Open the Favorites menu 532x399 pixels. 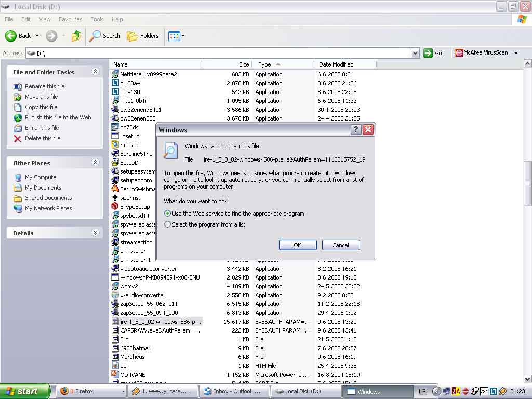tap(70, 19)
